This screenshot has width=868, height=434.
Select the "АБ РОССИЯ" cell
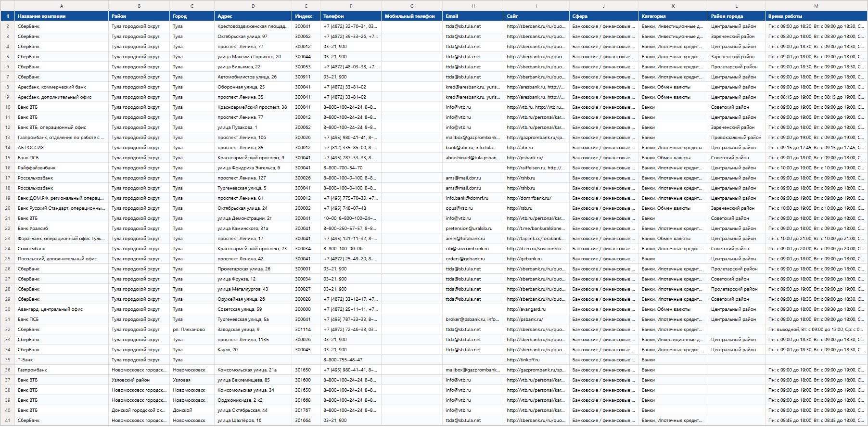pyautogui.click(x=62, y=148)
